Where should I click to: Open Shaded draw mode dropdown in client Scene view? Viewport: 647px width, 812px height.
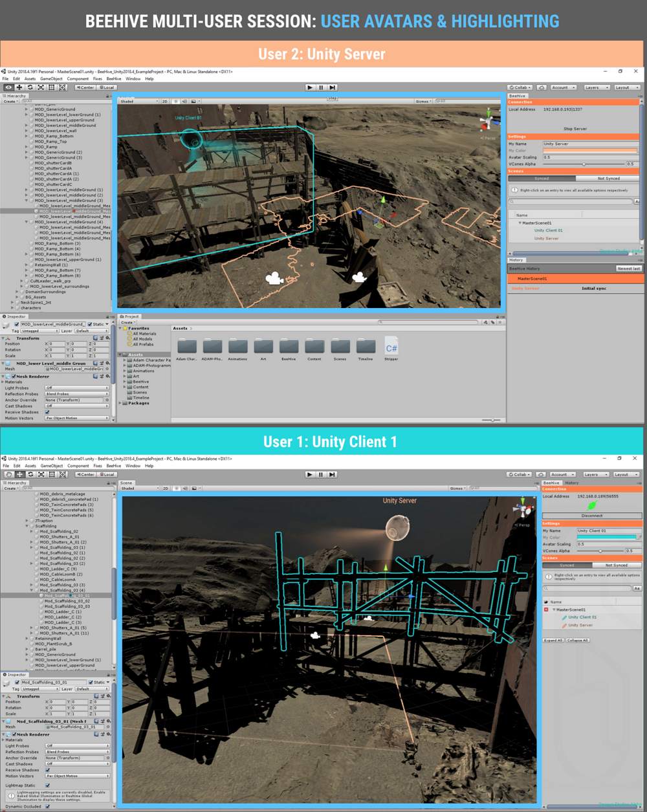(x=138, y=488)
